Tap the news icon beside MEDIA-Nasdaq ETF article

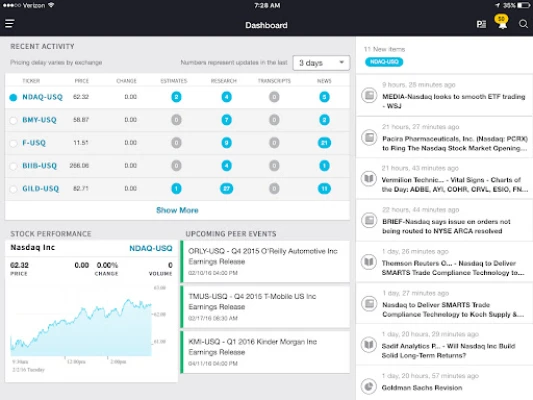coord(369,95)
